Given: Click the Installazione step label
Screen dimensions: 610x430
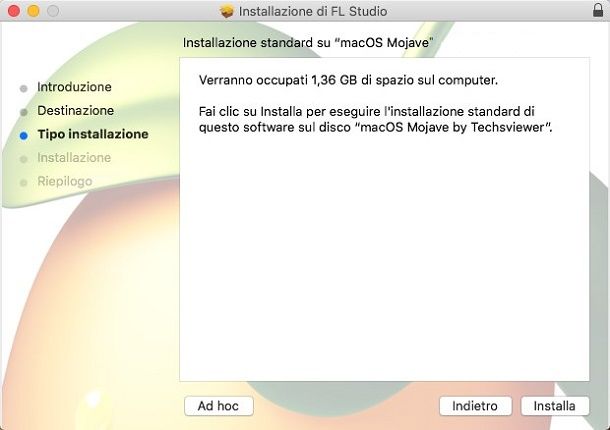Looking at the screenshot, I should coord(74,158).
